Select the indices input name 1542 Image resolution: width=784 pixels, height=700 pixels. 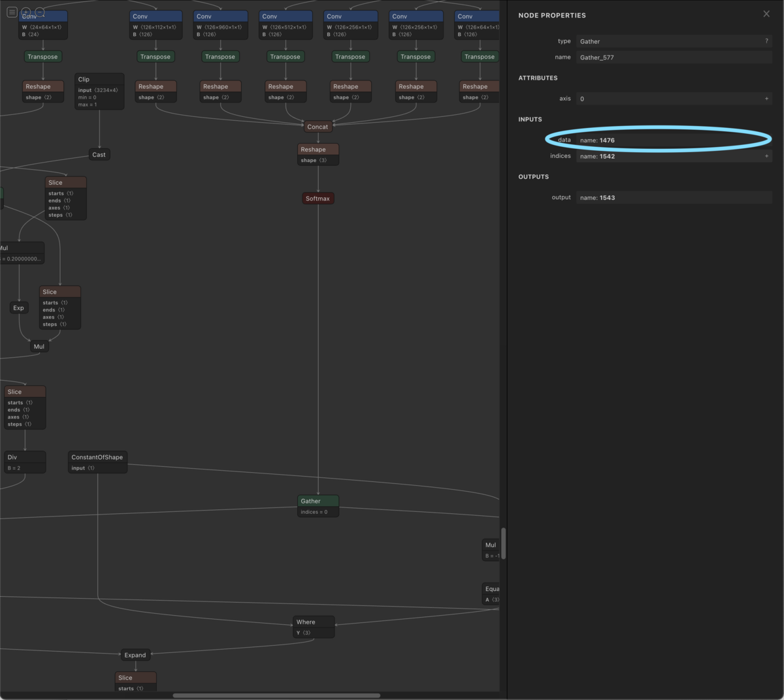point(674,156)
